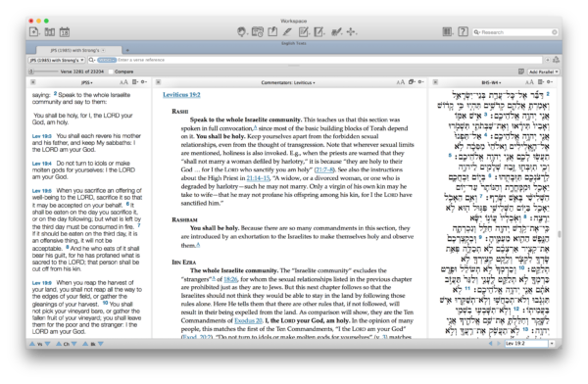Close the JPSS text pane
Image resolution: width=588 pixels, height=384 pixels.
pos(33,82)
